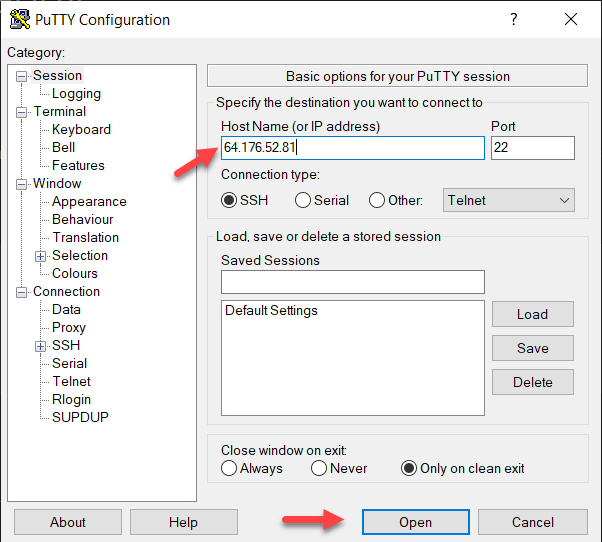Expand the Selection tree node
Image resolution: width=602 pixels, height=542 pixels.
pos(41,256)
